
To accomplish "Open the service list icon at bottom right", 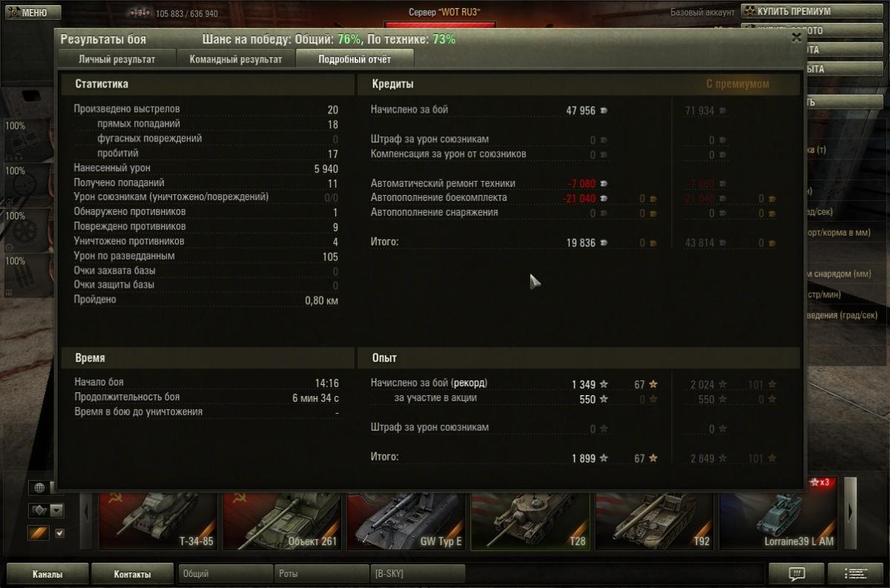I will (855, 574).
